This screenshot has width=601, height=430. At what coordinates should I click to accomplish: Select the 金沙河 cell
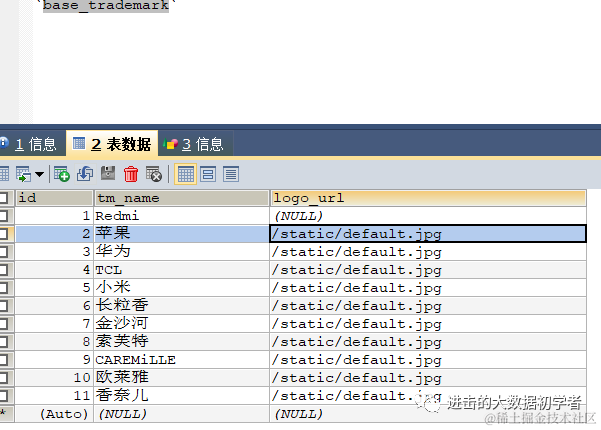pyautogui.click(x=182, y=324)
